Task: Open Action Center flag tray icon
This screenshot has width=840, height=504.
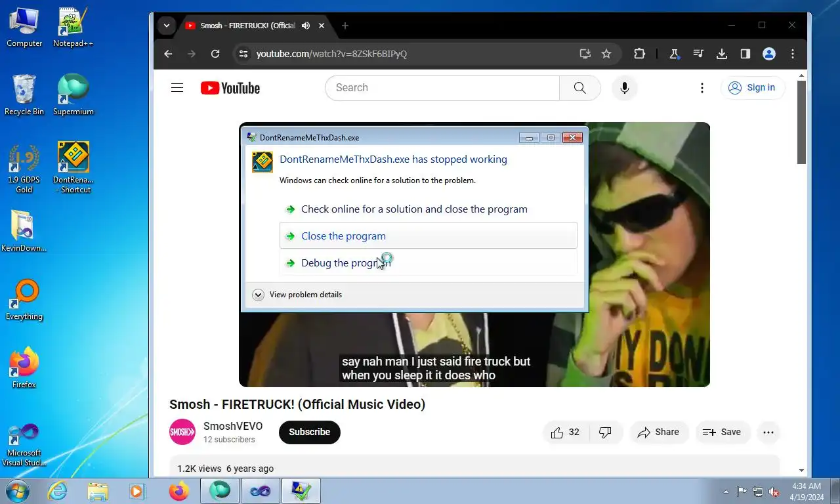Action: click(742, 492)
